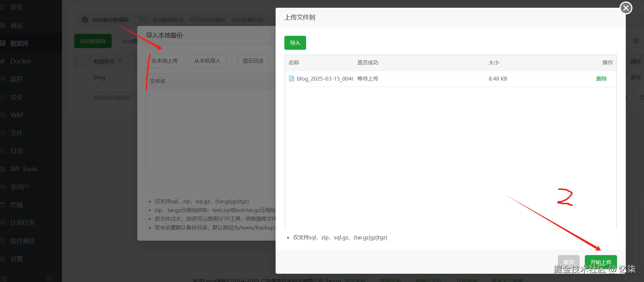Click the blog database name
This screenshot has height=282, width=644.
pos(99,77)
